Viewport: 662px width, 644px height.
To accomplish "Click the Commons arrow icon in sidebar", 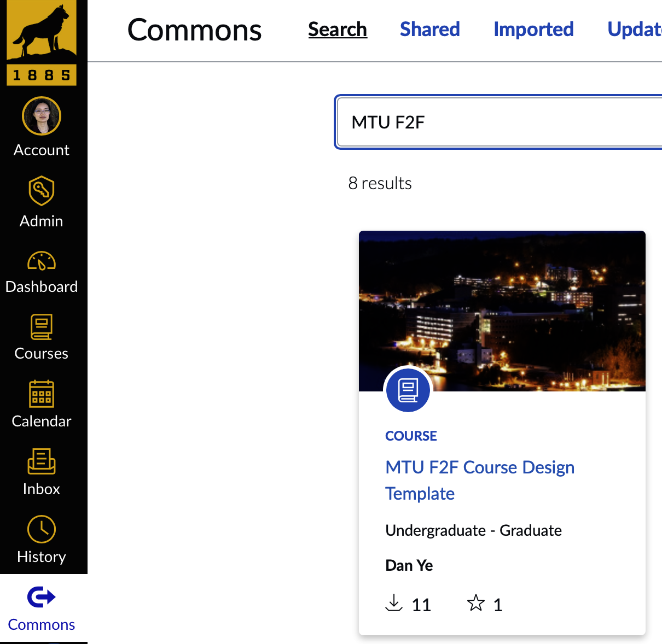I will [42, 597].
